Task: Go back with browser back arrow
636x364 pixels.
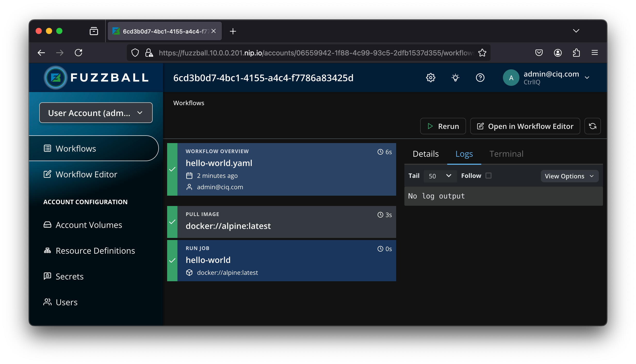Action: [x=41, y=53]
